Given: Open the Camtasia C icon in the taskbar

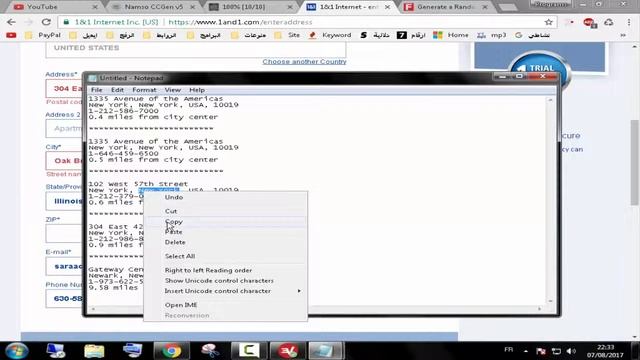Looking at the screenshot, I should pos(249,351).
